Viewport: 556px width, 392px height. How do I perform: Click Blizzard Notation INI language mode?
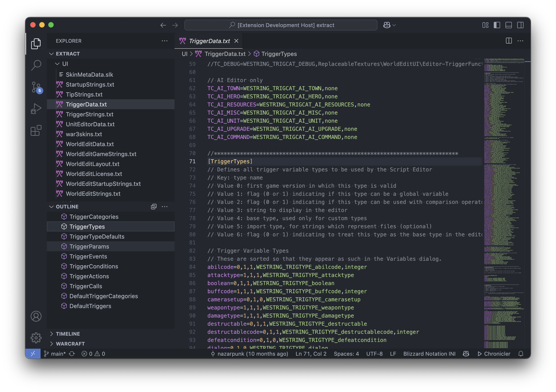429,354
